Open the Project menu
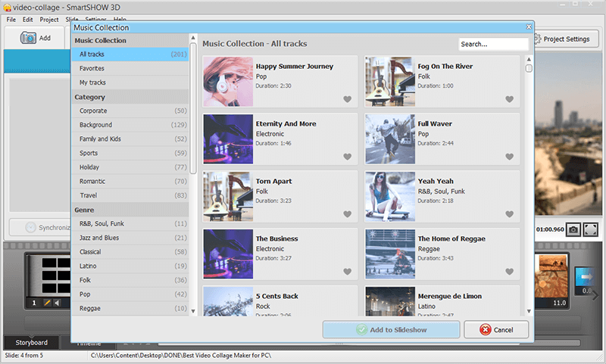606x364 pixels. click(49, 20)
